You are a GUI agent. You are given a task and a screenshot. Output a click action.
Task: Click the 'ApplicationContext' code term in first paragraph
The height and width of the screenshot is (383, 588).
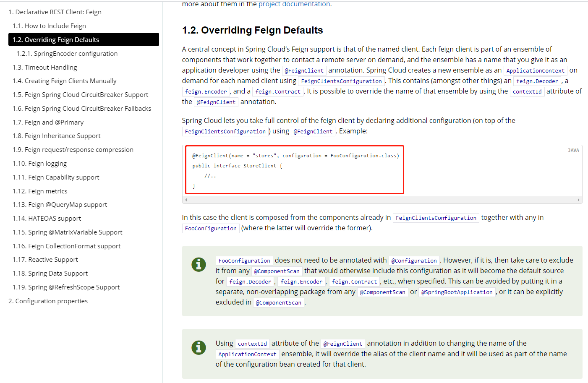click(536, 70)
